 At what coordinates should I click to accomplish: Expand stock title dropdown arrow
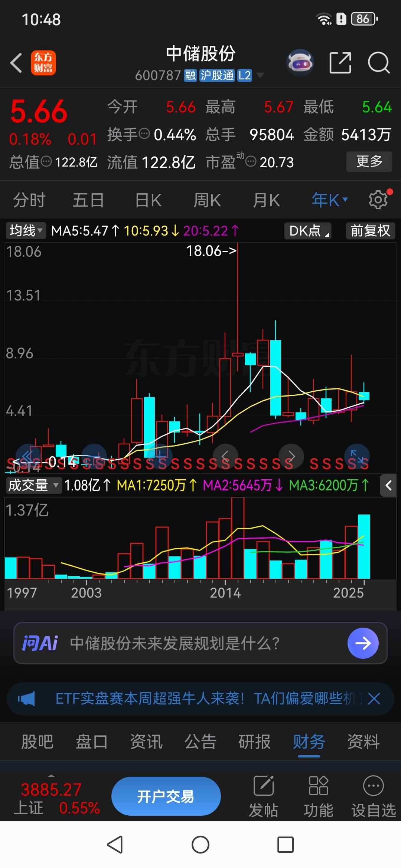click(261, 75)
